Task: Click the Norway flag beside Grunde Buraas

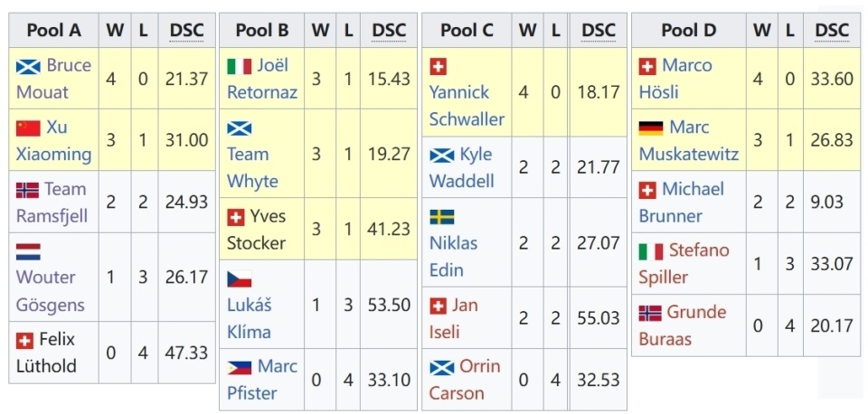Action: 650,314
